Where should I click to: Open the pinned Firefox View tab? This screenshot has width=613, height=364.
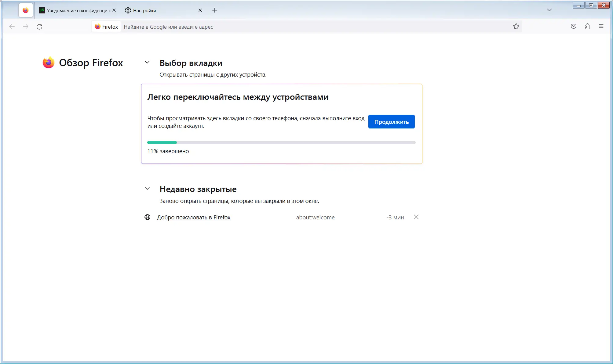coord(26,10)
